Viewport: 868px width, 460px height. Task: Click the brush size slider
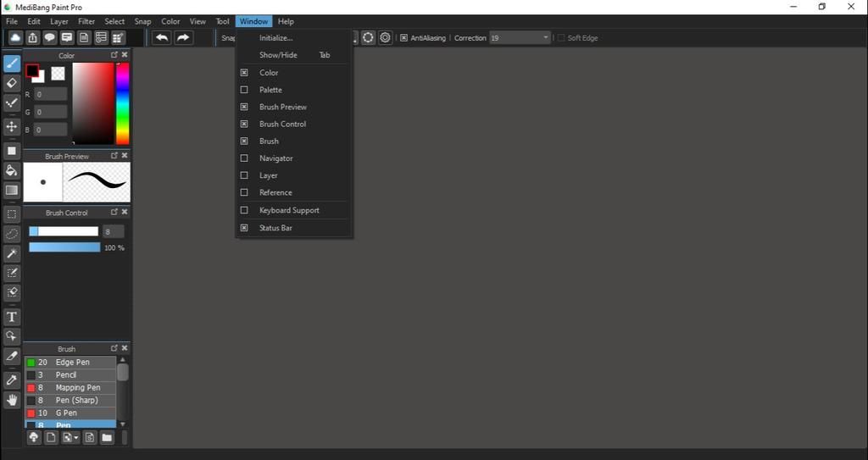[x=64, y=231]
